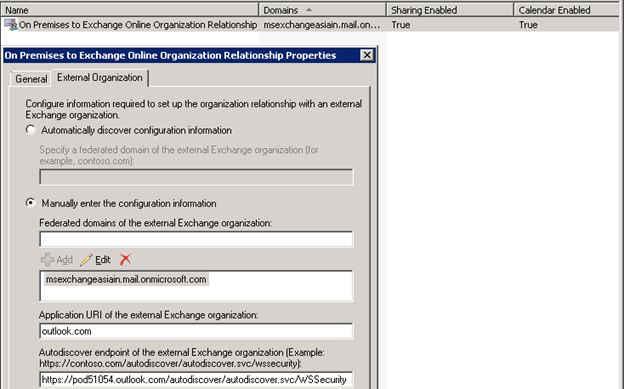Click the Edit label button
624x389 pixels.
103,260
